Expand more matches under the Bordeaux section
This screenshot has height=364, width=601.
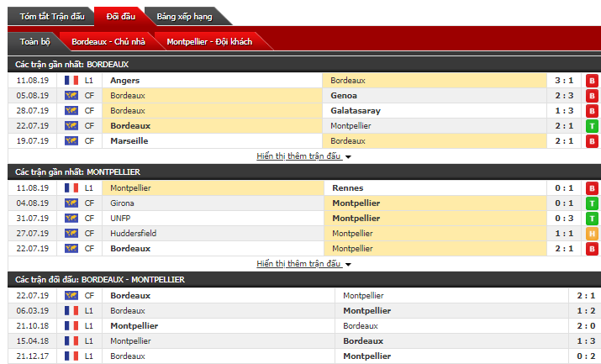pyautogui.click(x=303, y=156)
